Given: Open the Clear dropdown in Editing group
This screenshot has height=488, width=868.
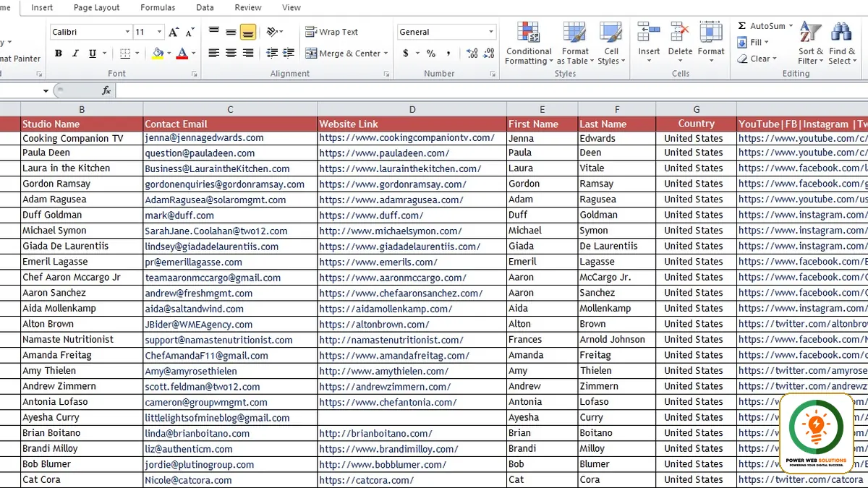Looking at the screenshot, I should pyautogui.click(x=757, y=59).
